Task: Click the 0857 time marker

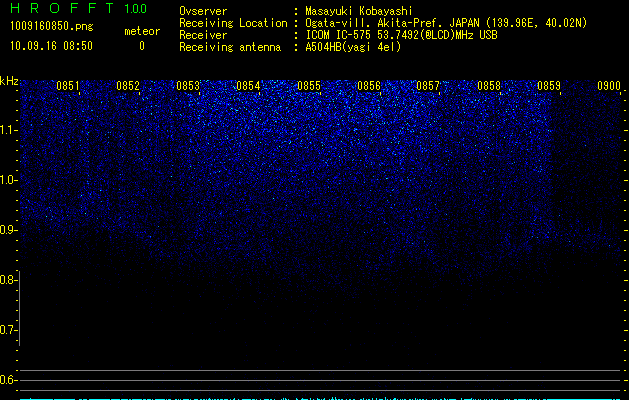Action: [428, 86]
